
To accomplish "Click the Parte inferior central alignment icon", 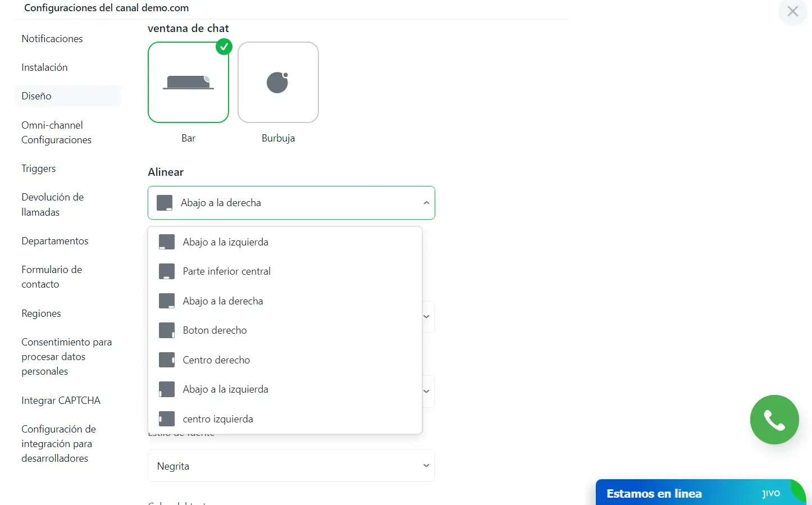I will point(167,271).
